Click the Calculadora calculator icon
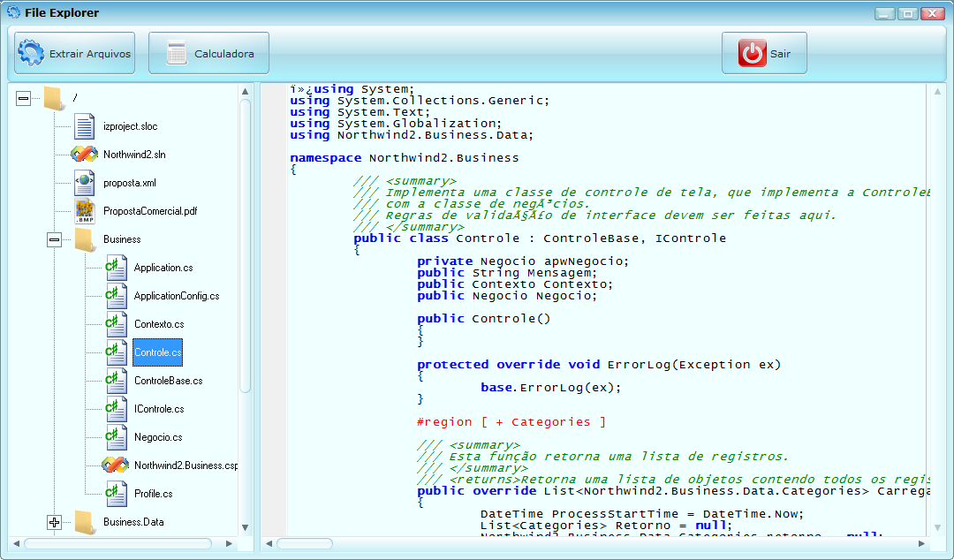This screenshot has width=954, height=560. point(177,53)
